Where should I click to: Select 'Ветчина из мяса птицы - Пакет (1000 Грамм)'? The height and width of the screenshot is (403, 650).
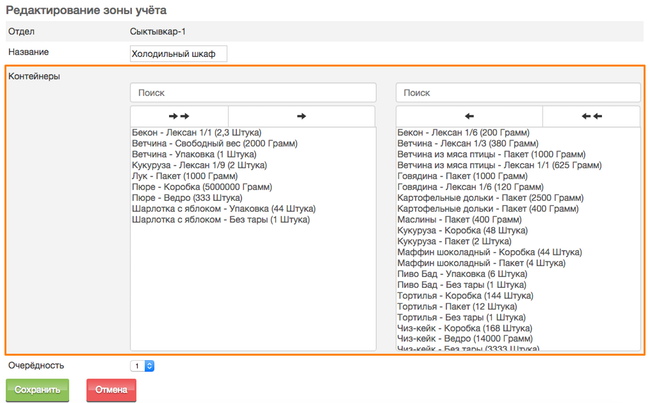pyautogui.click(x=492, y=154)
